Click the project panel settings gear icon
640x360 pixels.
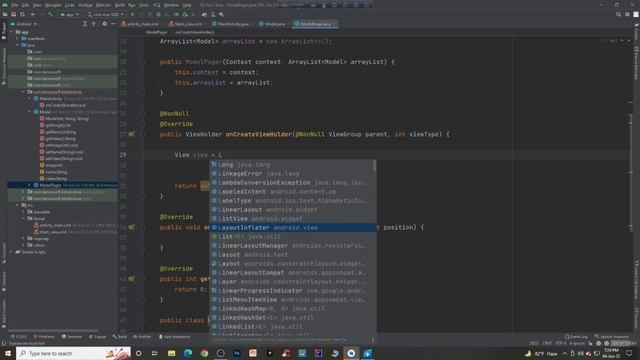click(104, 24)
